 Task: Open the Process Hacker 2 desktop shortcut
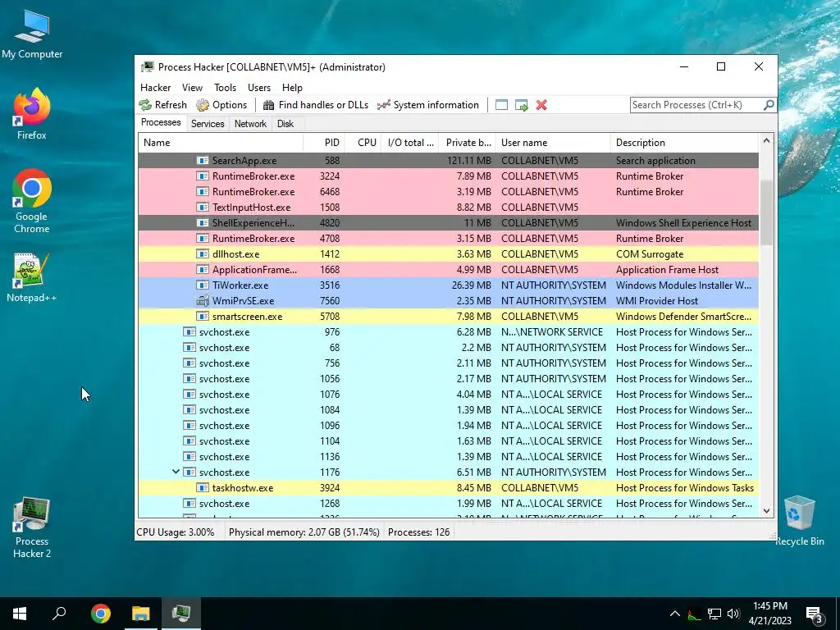(x=32, y=528)
